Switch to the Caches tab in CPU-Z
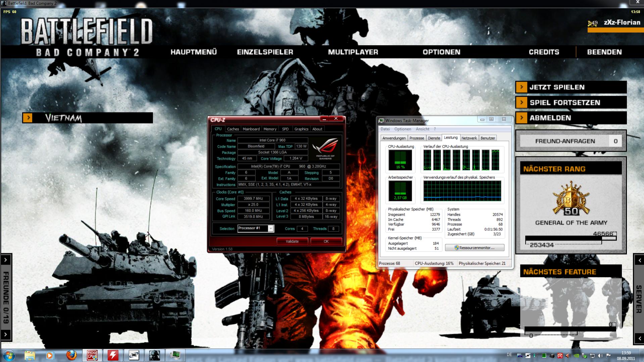Viewport: 644px width, 362px height. [x=233, y=129]
